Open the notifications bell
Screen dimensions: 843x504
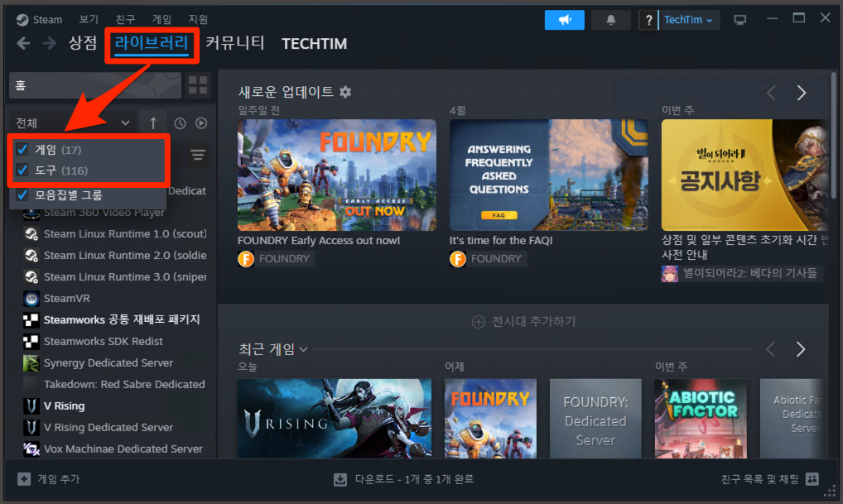point(611,20)
